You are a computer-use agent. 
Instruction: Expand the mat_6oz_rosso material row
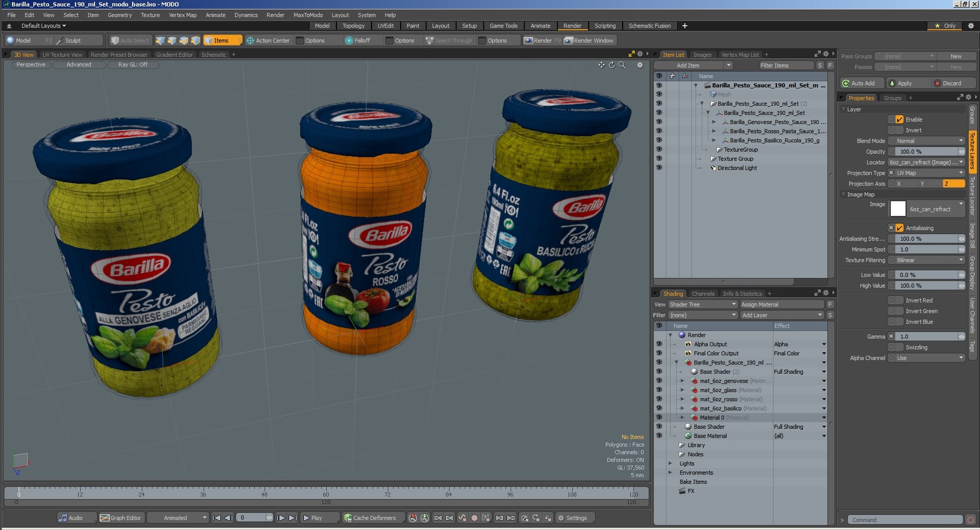pos(682,399)
